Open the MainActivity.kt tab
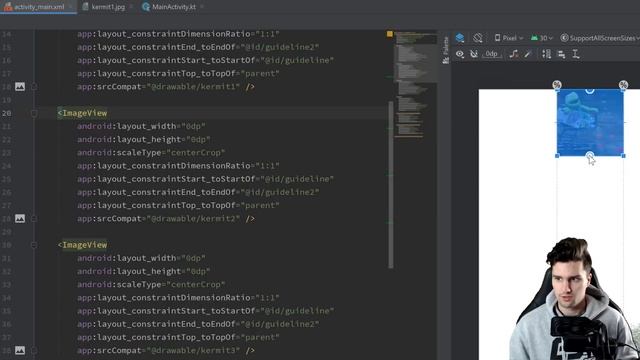 point(173,7)
